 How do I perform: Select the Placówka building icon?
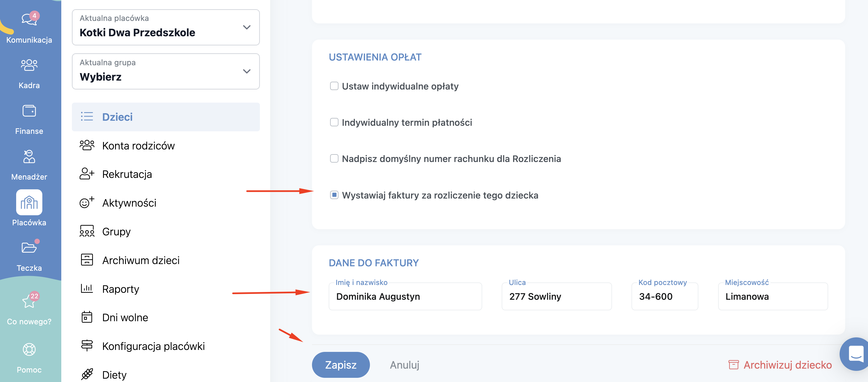[x=29, y=202]
